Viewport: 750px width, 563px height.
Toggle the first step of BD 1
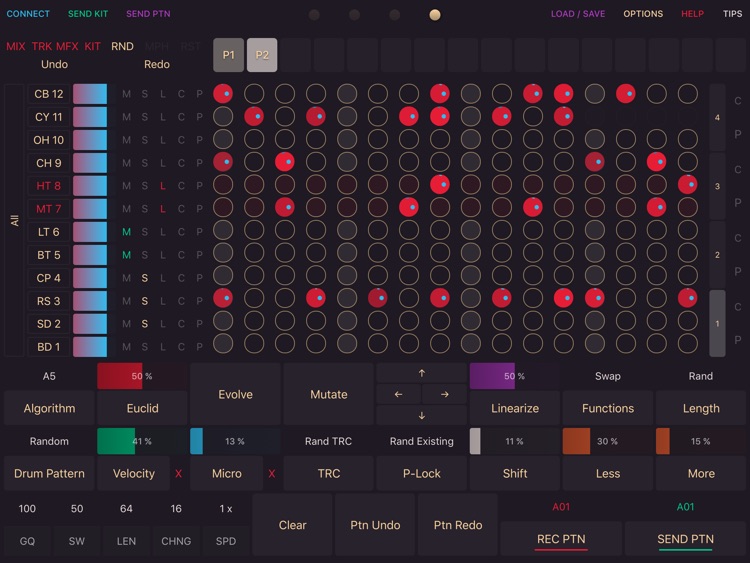[223, 343]
